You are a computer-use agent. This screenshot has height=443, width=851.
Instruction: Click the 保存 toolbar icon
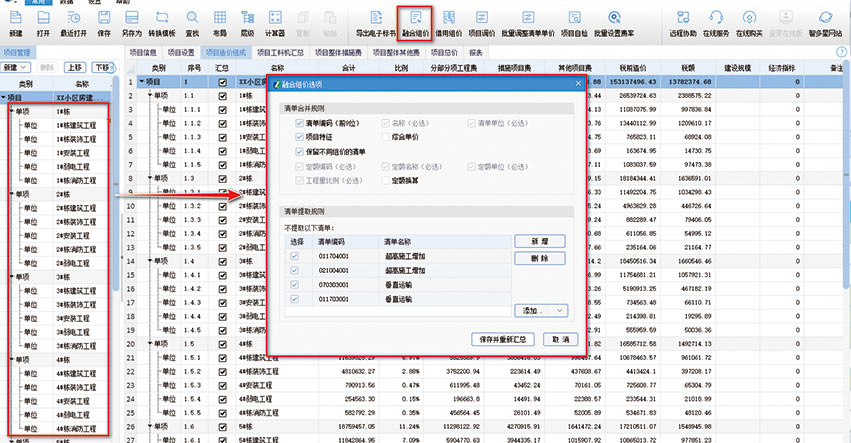104,22
